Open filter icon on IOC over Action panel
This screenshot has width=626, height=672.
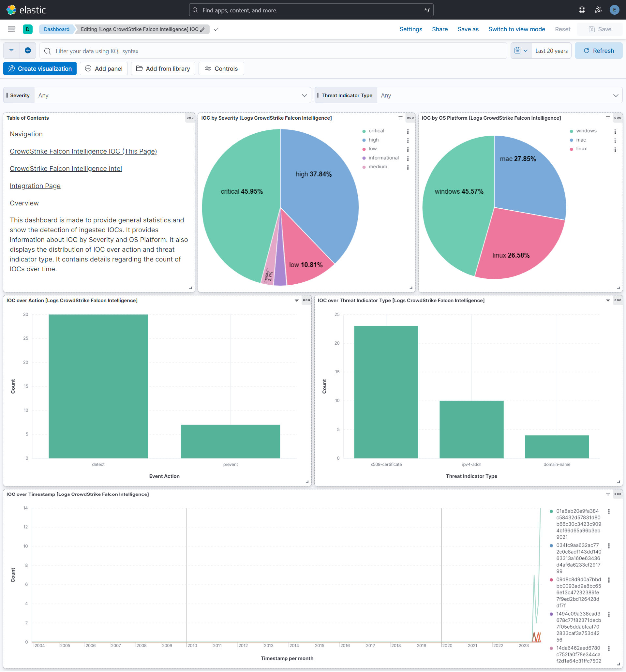(296, 300)
